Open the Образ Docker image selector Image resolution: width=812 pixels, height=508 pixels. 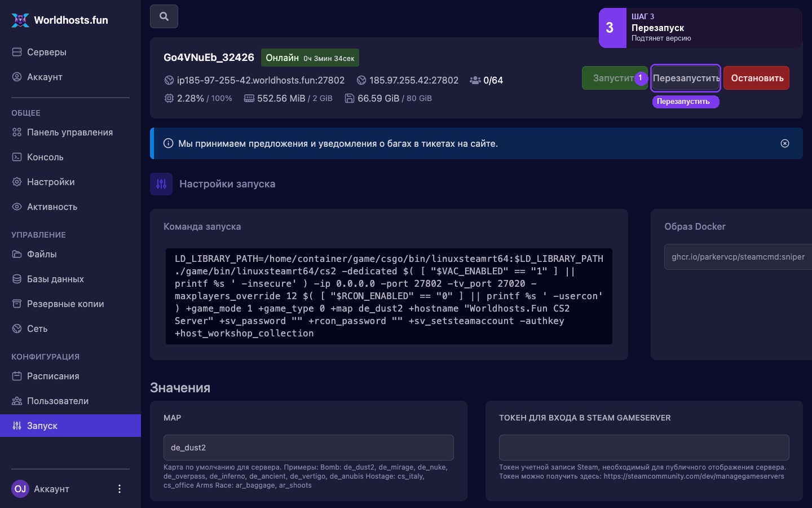(738, 257)
